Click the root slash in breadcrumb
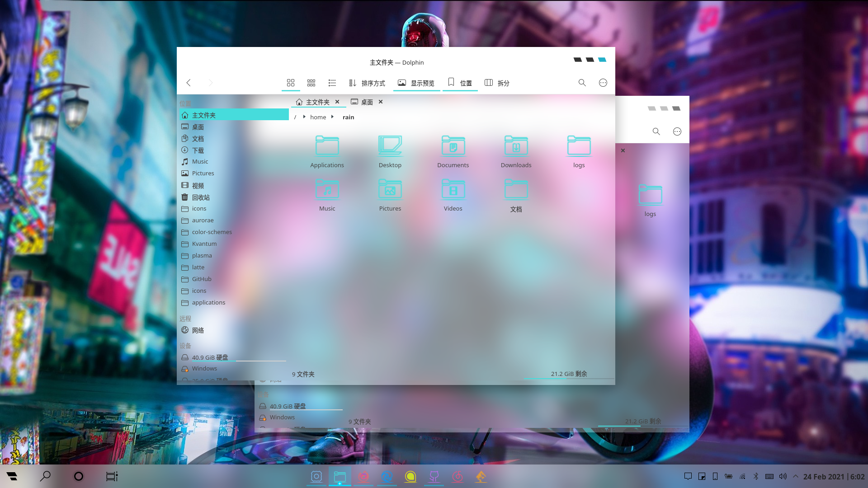Screen dimensions: 868x488 click(x=295, y=117)
